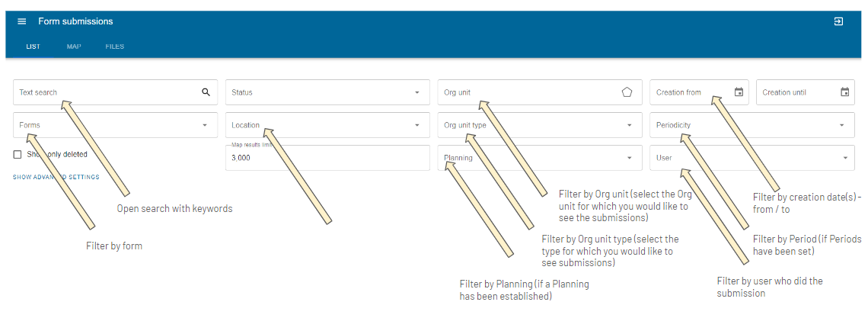Image resolution: width=868 pixels, height=318 pixels.
Task: Expand the Status dropdown
Action: (x=327, y=92)
